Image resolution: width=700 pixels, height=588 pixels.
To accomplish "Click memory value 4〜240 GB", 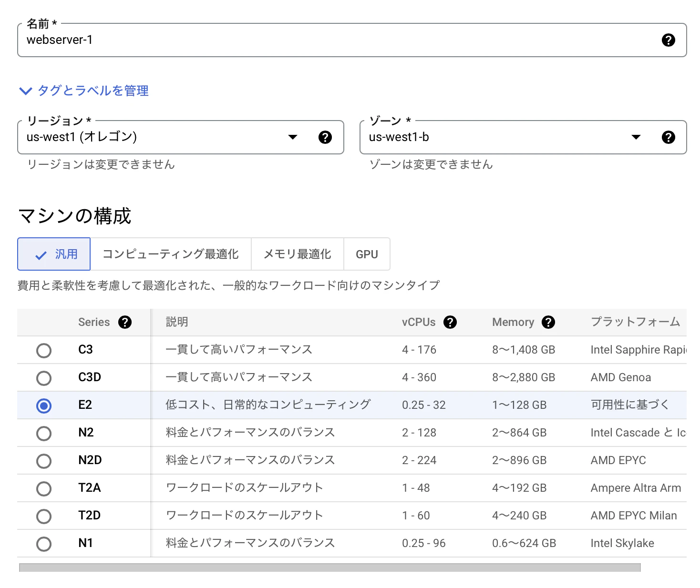I will tap(519, 516).
